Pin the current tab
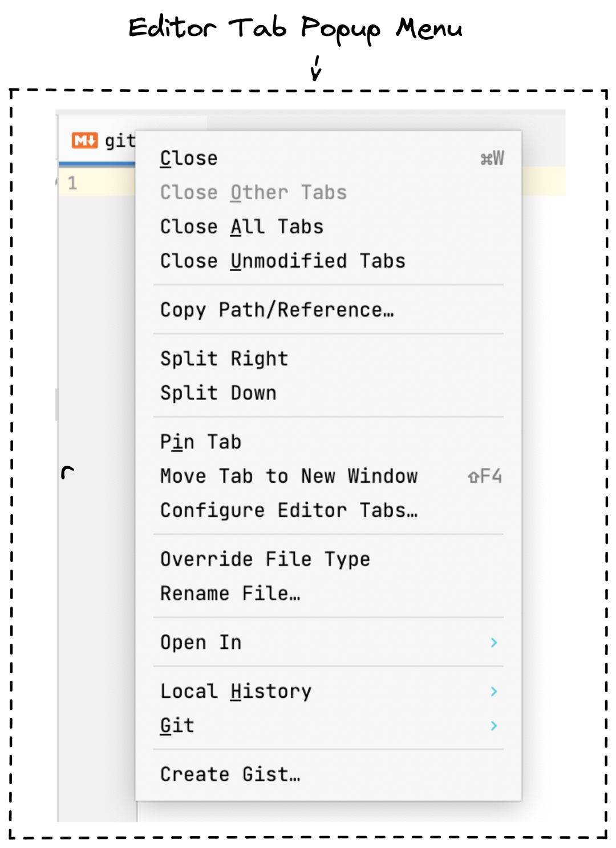 pos(201,441)
